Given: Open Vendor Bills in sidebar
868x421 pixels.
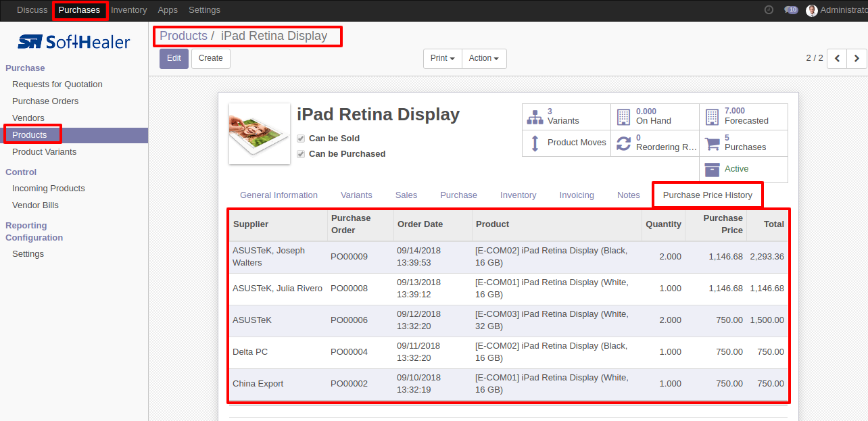Looking at the screenshot, I should 35,205.
